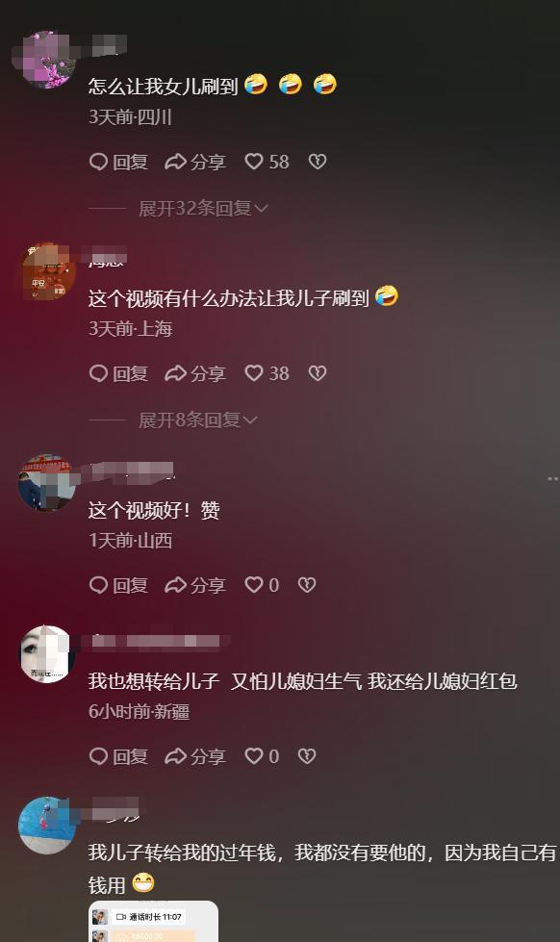The height and width of the screenshot is (942, 560).
Task: Dislike the Shanghai comment with broken heart
Action: point(318,373)
